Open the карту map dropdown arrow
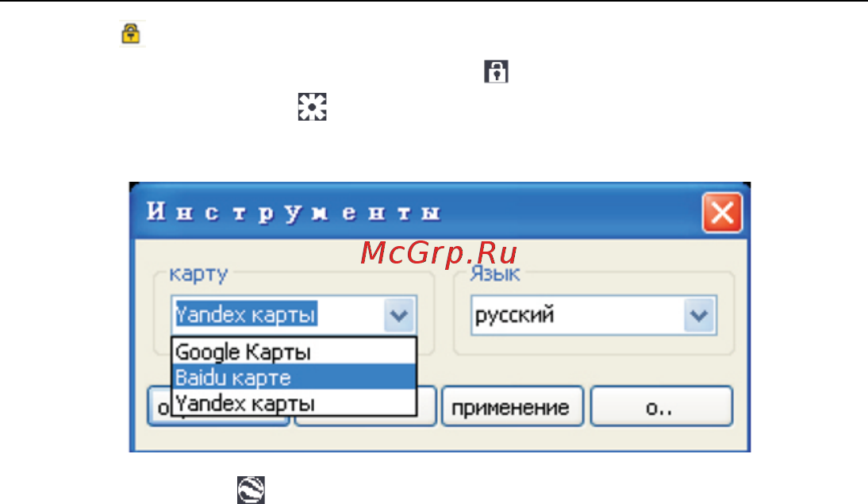868x504 pixels. [x=398, y=315]
